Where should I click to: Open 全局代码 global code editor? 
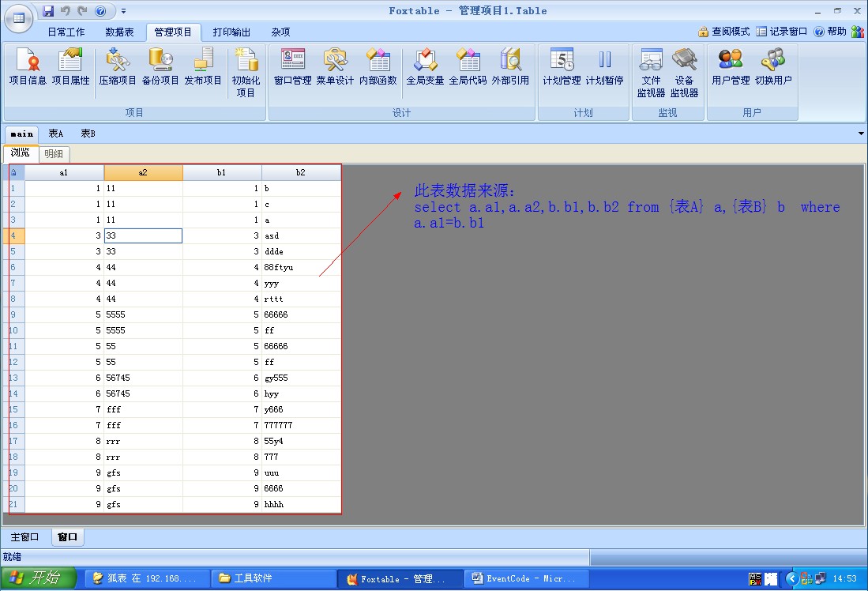468,66
